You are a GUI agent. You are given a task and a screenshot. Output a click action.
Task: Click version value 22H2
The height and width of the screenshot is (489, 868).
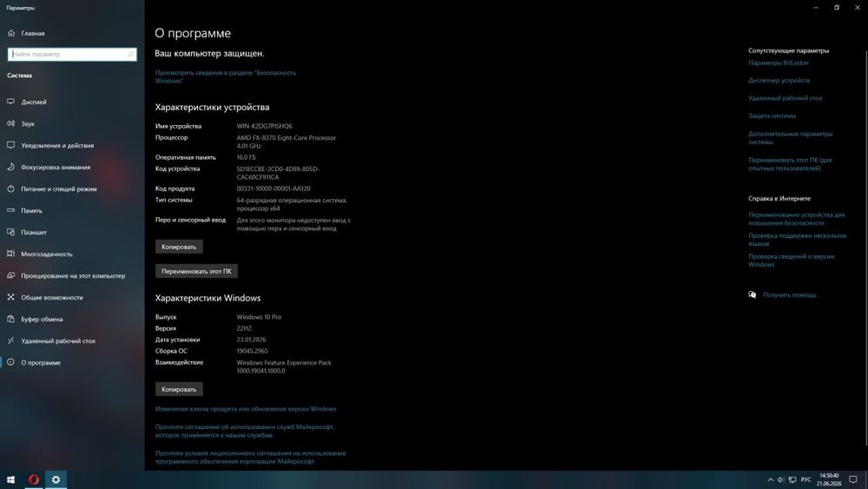tap(244, 328)
